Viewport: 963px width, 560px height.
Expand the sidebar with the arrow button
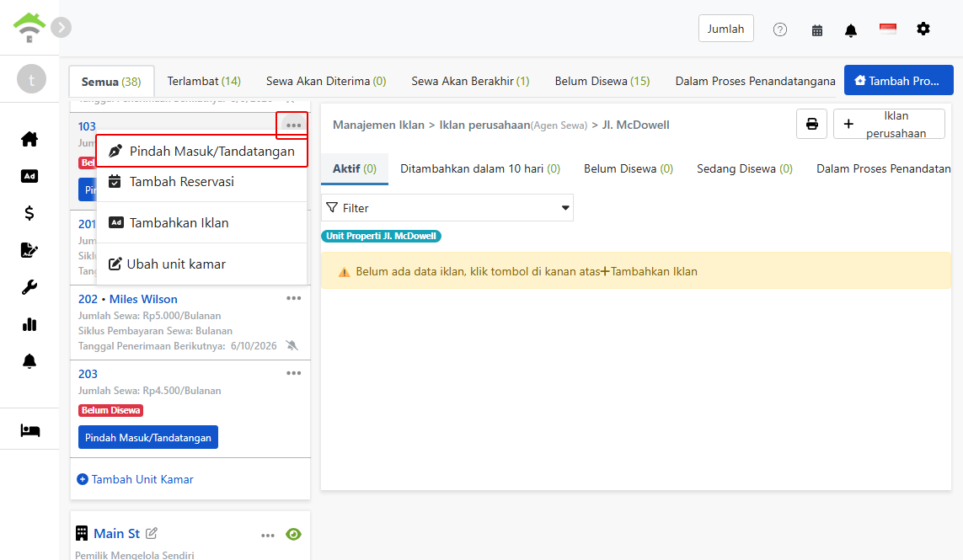[x=61, y=28]
